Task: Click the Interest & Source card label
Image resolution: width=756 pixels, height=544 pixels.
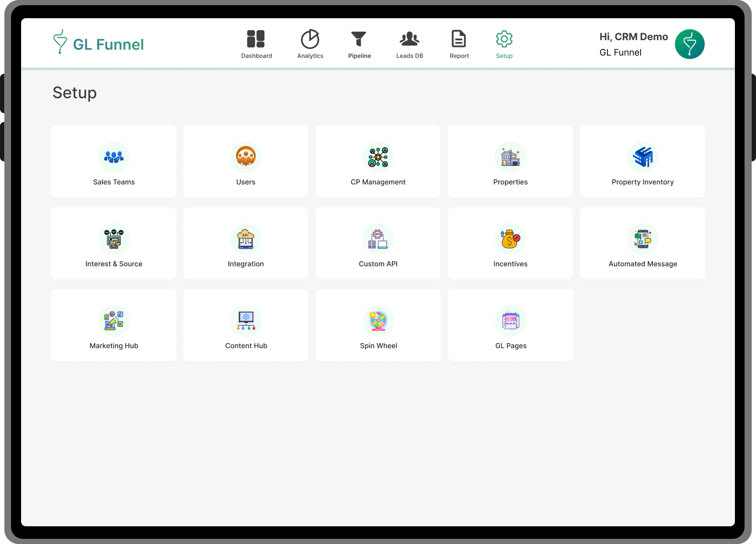Action: (x=114, y=264)
